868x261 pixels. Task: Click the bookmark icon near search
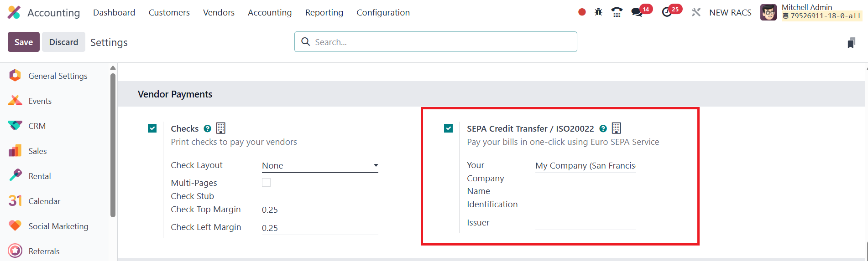click(851, 43)
